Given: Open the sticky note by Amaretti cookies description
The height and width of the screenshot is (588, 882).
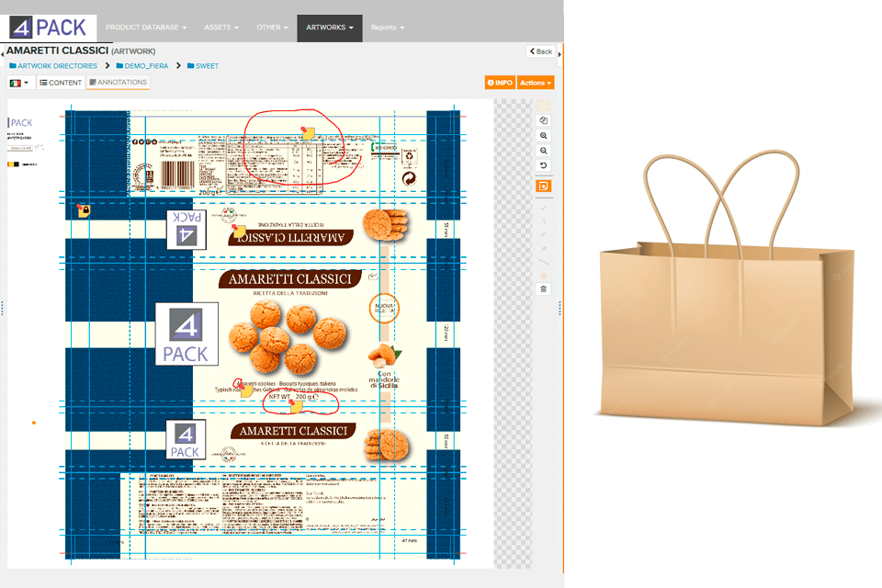Looking at the screenshot, I should click(246, 390).
